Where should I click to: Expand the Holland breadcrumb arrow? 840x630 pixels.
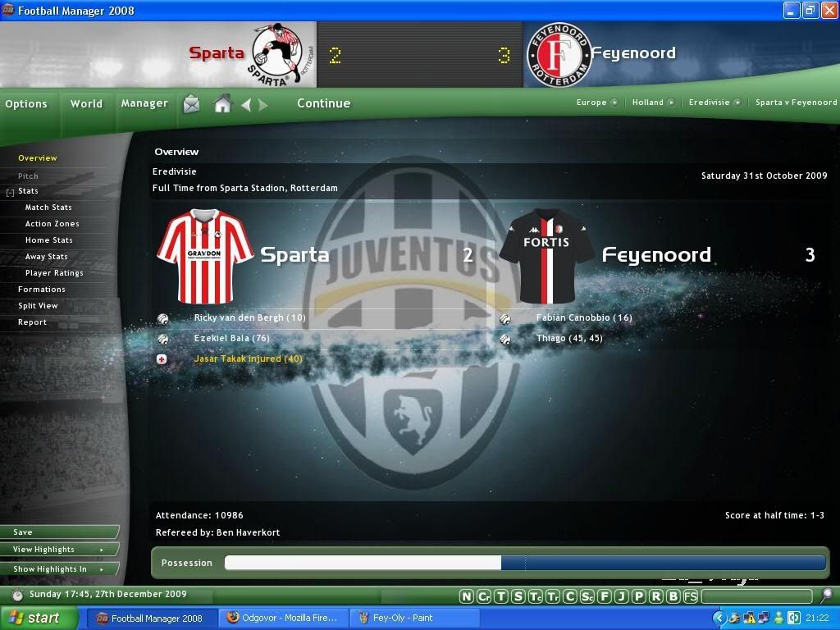(x=671, y=103)
